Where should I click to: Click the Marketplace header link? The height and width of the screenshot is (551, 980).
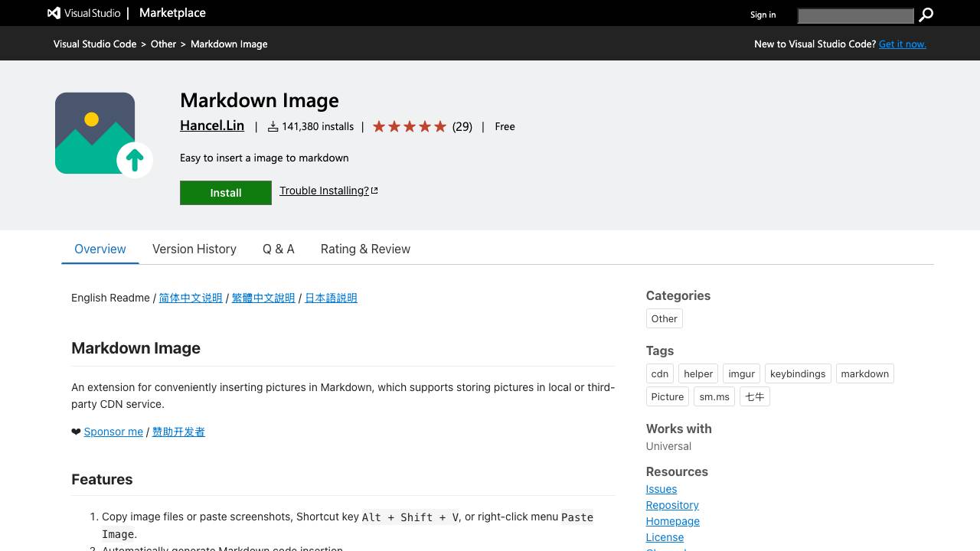coord(172,13)
